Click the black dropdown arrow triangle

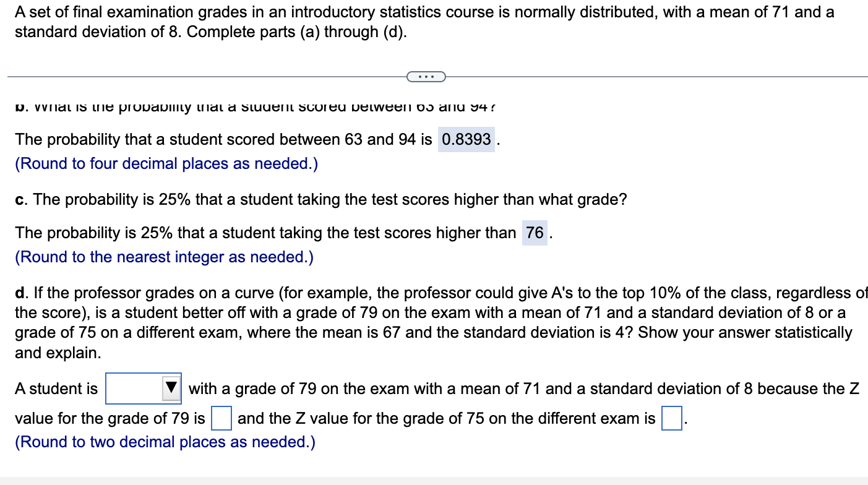coord(171,388)
